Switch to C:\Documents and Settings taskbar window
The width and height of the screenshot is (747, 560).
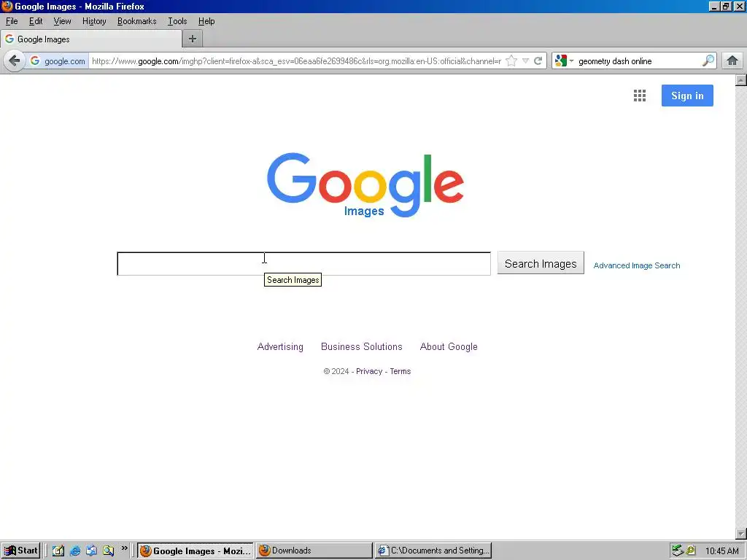433,551
